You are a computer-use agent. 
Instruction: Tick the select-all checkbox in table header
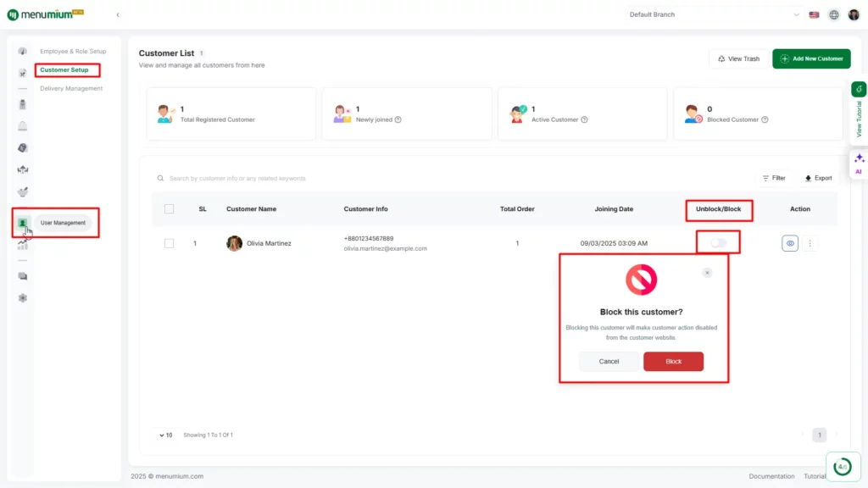[169, 209]
